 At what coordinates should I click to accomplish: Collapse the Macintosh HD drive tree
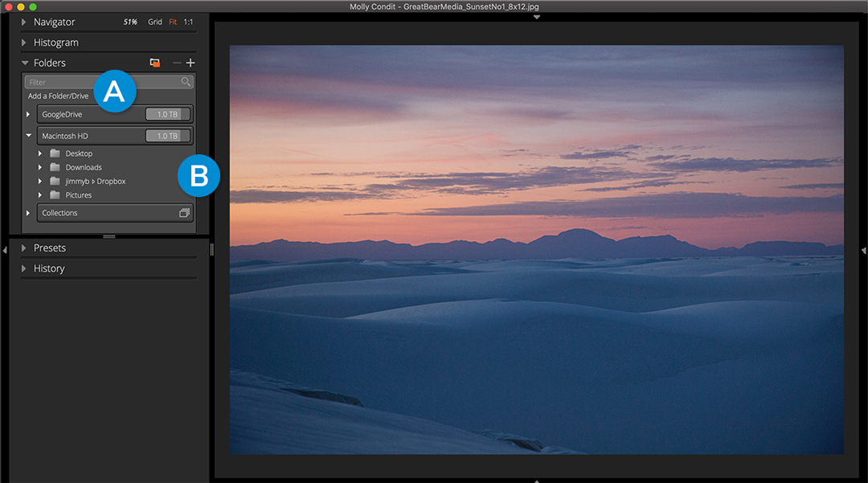tap(28, 136)
